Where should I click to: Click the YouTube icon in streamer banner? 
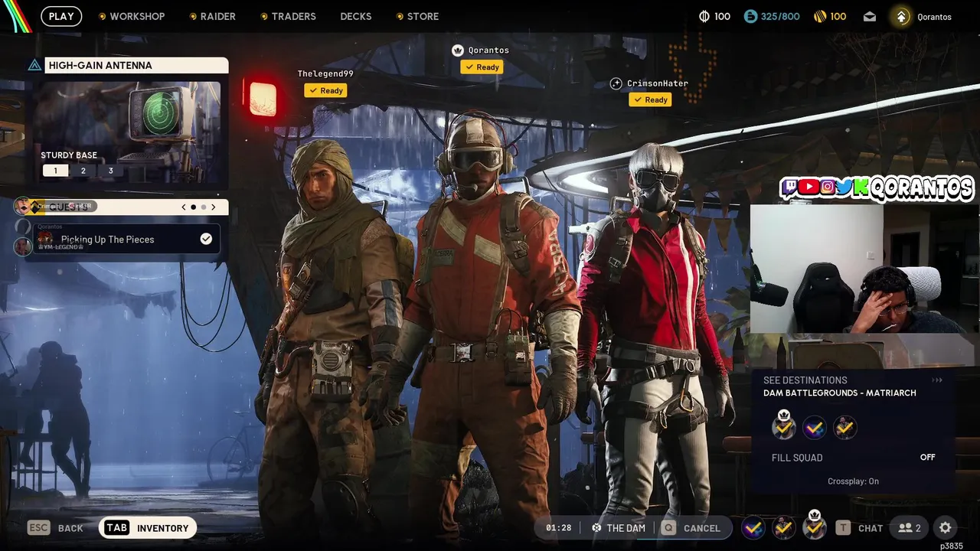808,187
